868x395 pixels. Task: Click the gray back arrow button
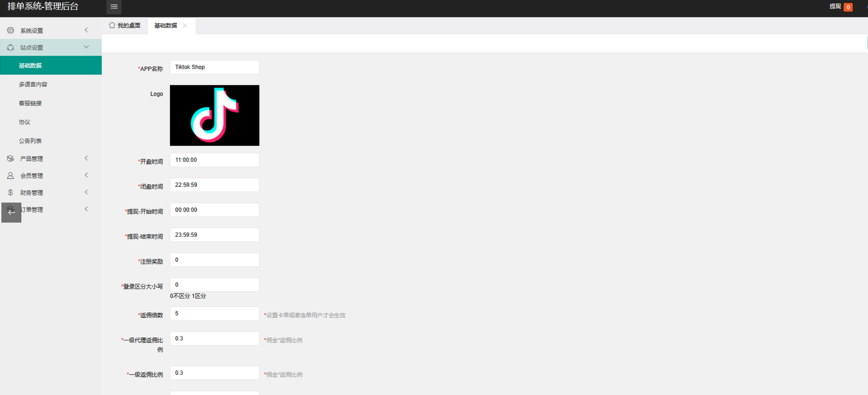pos(11,212)
